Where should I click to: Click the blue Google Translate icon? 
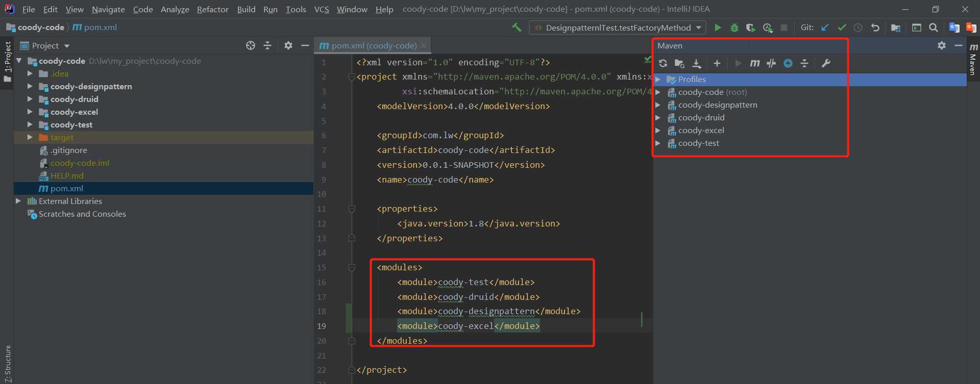954,28
